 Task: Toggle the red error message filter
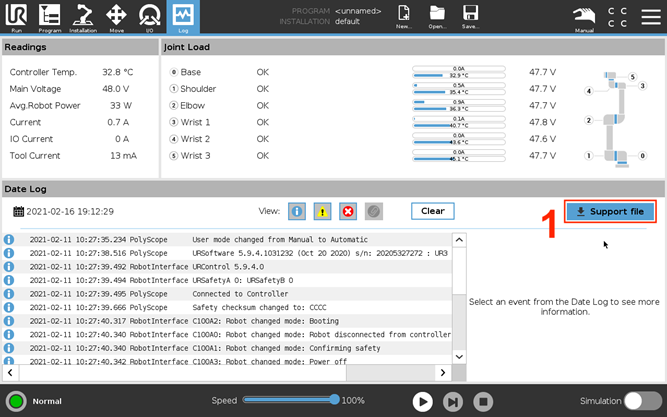coord(348,212)
